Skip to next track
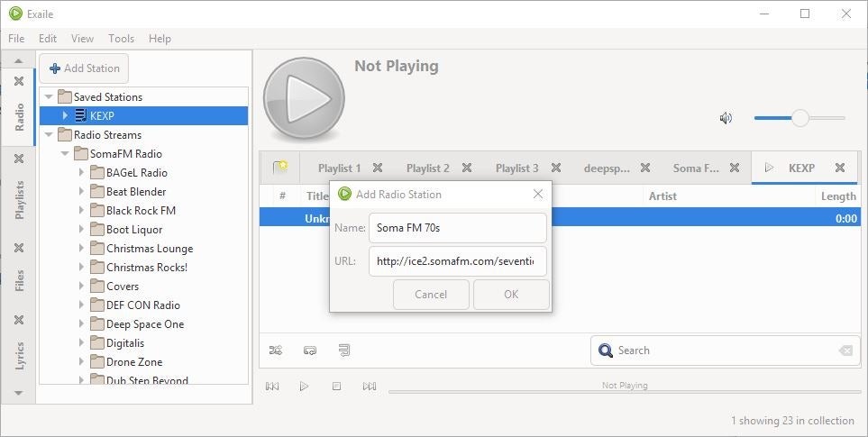The height and width of the screenshot is (437, 868). [x=369, y=387]
